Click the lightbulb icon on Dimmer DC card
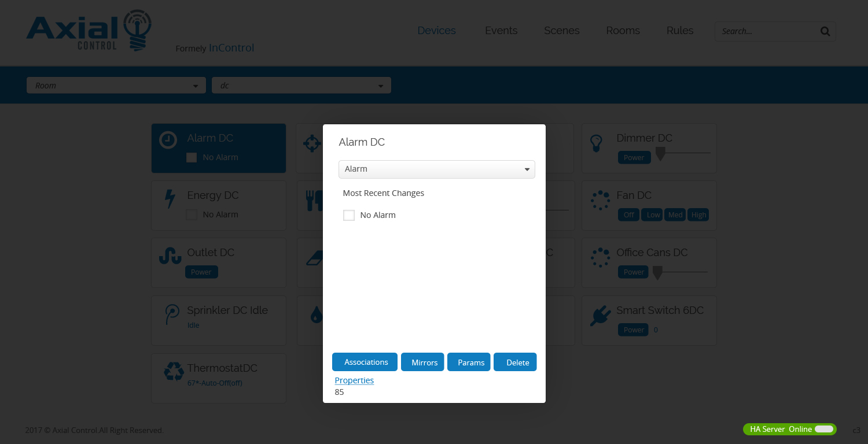This screenshot has height=444, width=868. 596,143
